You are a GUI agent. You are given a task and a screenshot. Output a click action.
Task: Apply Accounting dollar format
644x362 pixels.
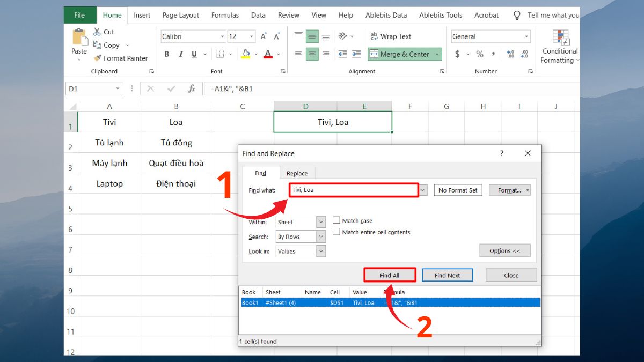(457, 54)
